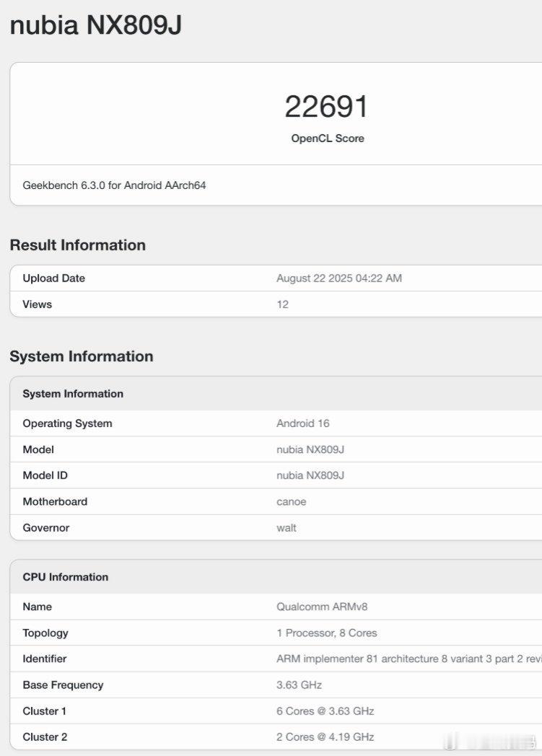Click the Result Information heading
The height and width of the screenshot is (756, 542).
78,245
